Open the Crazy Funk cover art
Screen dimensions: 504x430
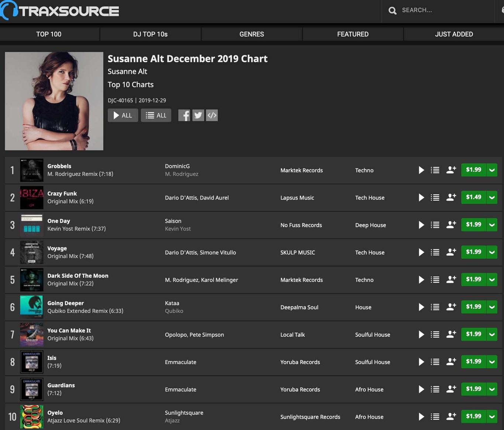pyautogui.click(x=32, y=198)
